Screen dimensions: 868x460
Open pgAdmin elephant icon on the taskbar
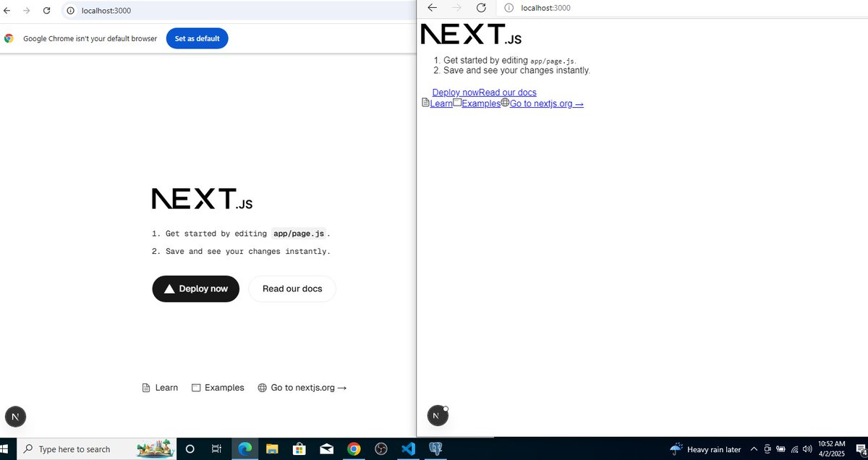coord(435,449)
